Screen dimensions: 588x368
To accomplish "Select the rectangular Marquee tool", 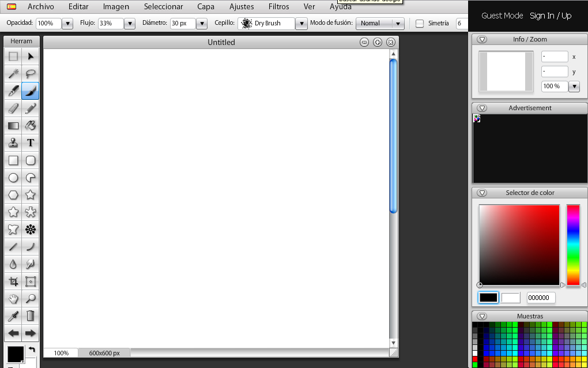I will (x=13, y=56).
